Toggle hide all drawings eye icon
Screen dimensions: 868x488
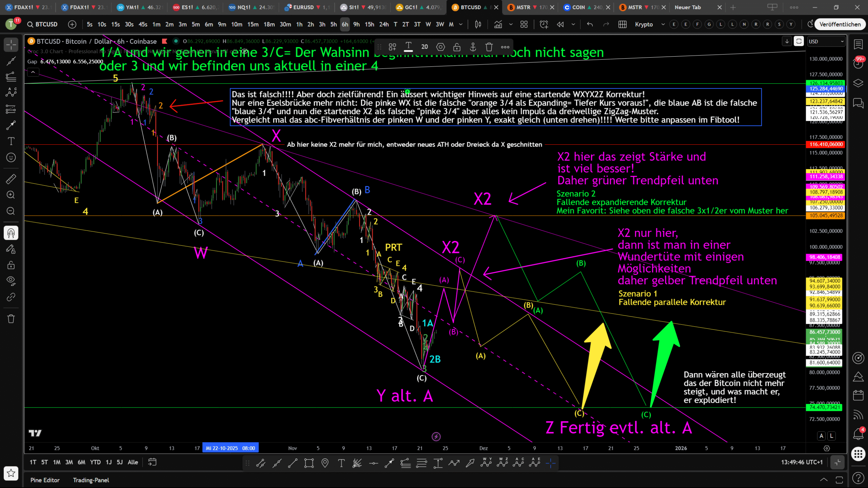point(11,280)
